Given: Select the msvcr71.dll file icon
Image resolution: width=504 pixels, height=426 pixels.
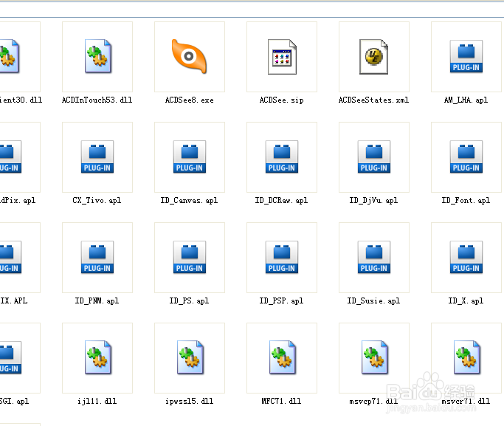Looking at the screenshot, I should coord(467,357).
